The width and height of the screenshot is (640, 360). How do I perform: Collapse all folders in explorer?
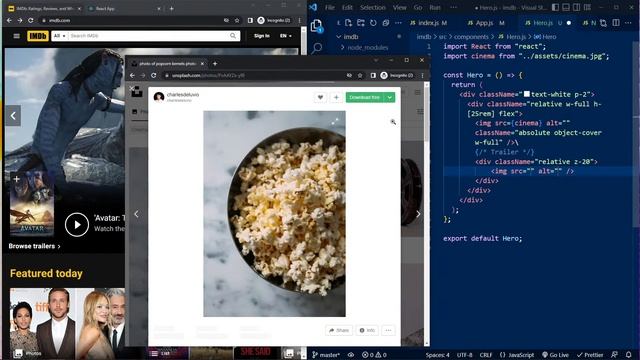(386, 23)
